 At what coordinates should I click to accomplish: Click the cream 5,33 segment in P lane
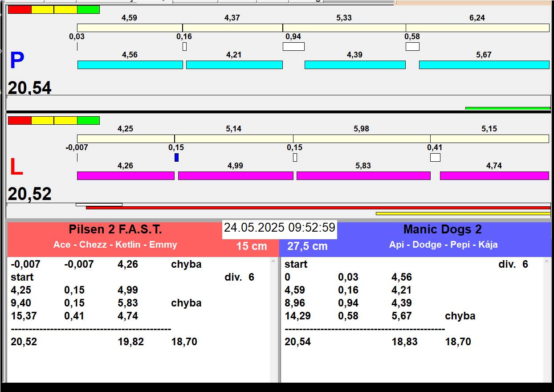344,28
